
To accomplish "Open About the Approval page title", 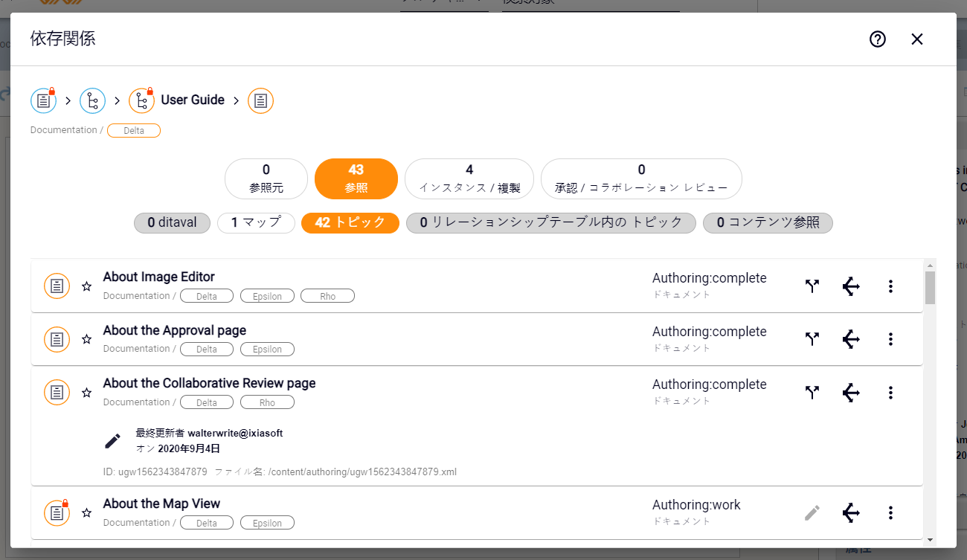I will click(x=175, y=330).
